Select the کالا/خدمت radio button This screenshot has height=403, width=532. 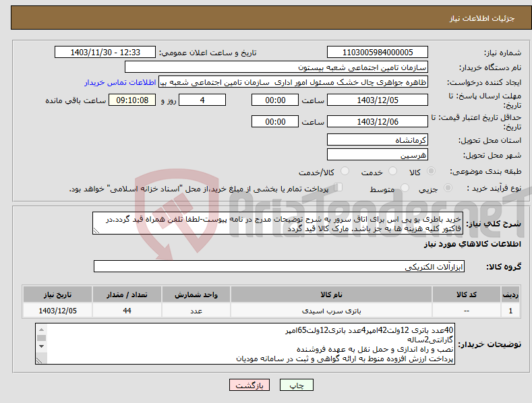[345, 171]
